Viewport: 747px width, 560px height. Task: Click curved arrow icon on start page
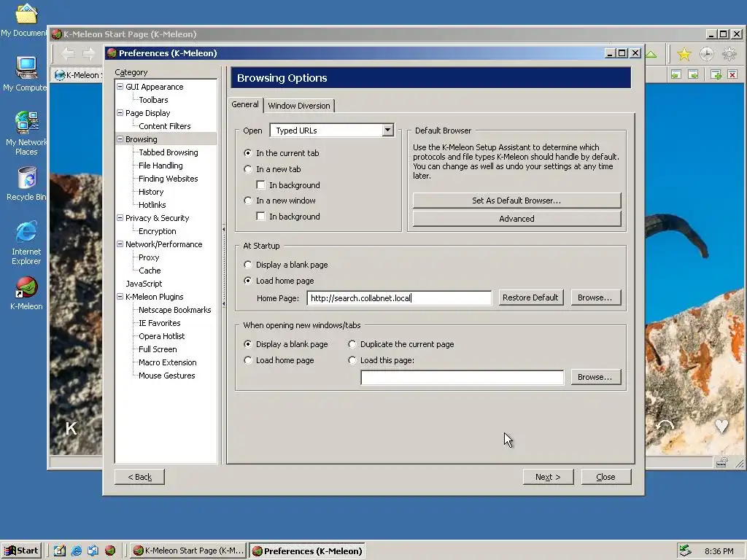[x=665, y=425]
